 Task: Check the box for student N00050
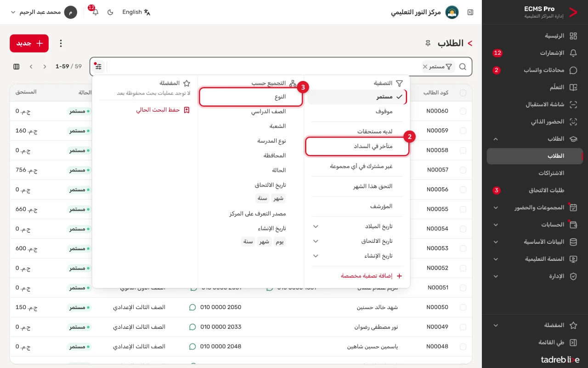(x=463, y=307)
